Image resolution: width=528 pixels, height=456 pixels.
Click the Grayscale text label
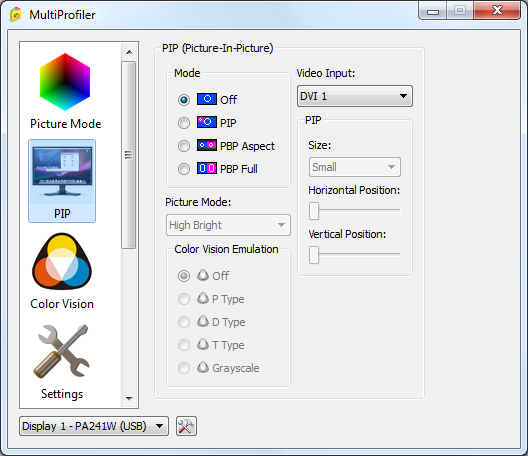pyautogui.click(x=236, y=368)
